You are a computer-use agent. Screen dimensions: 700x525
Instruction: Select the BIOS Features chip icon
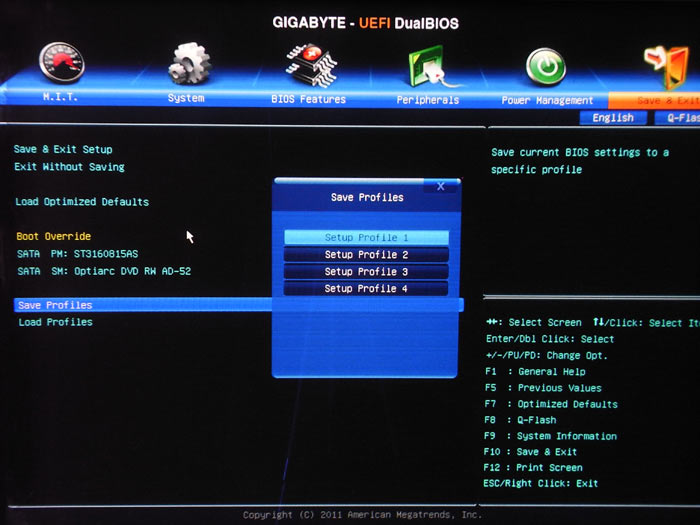point(311,65)
